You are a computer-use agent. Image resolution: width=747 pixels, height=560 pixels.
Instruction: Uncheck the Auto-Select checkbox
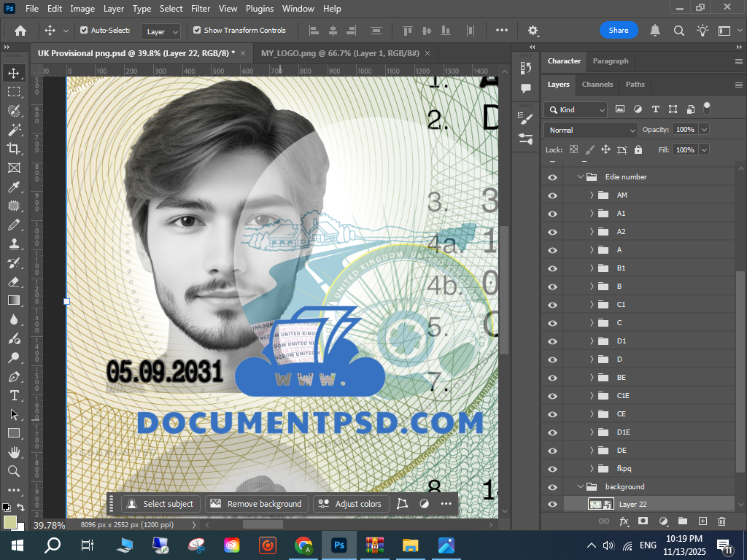pos(84,31)
